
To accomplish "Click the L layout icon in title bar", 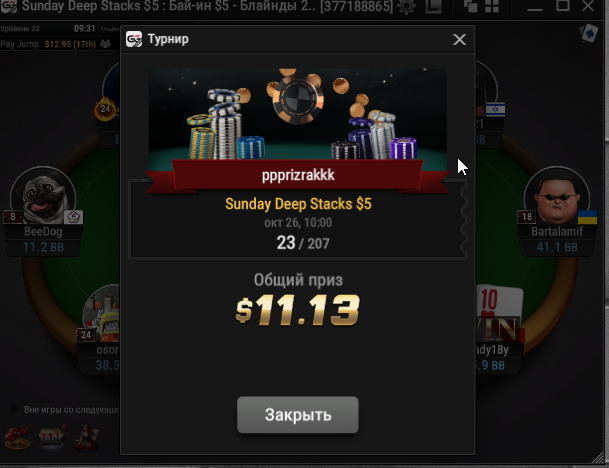I will tap(433, 7).
